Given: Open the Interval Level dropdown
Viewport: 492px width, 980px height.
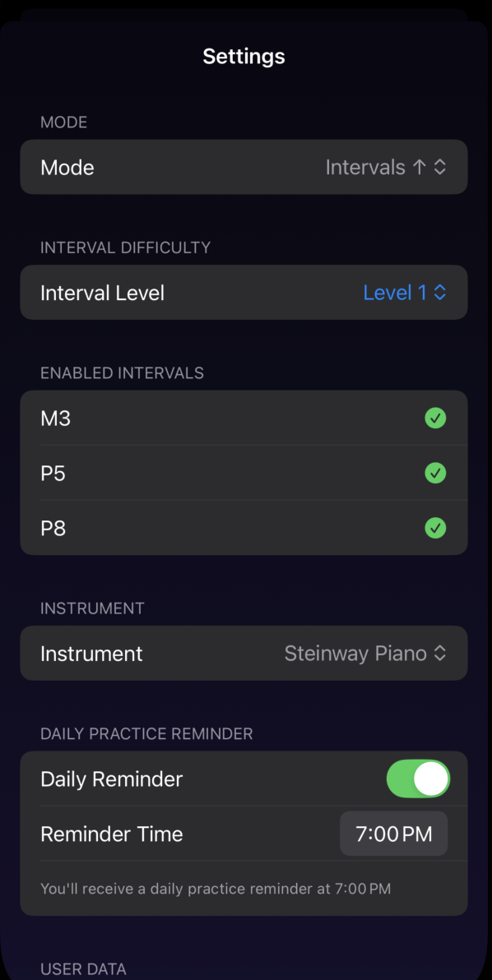Looking at the screenshot, I should [x=244, y=292].
